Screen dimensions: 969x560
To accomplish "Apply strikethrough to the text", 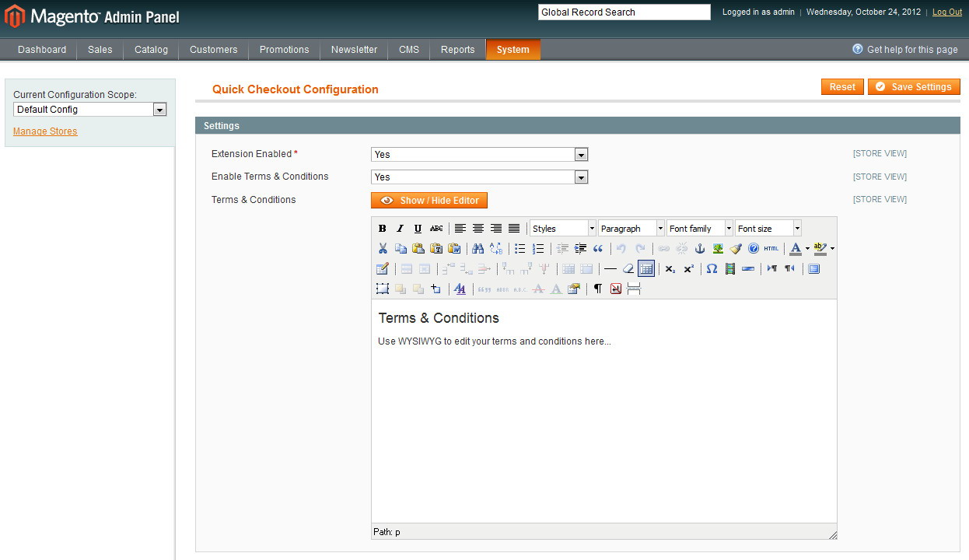I will click(x=436, y=228).
